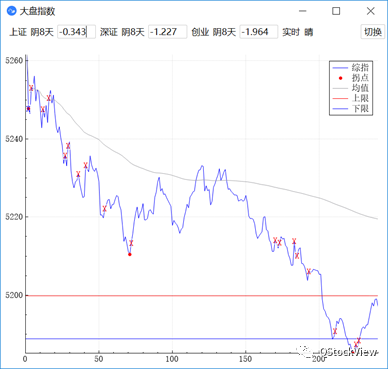Click the 深证 阴8天 label
This screenshot has height=369, width=388.
[122, 32]
